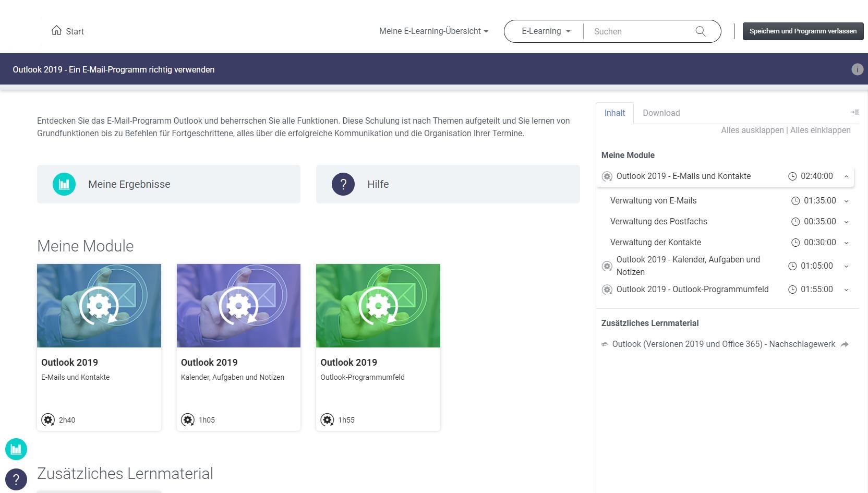Switch to the Inhalt tab
The height and width of the screenshot is (493, 868).
pos(614,113)
